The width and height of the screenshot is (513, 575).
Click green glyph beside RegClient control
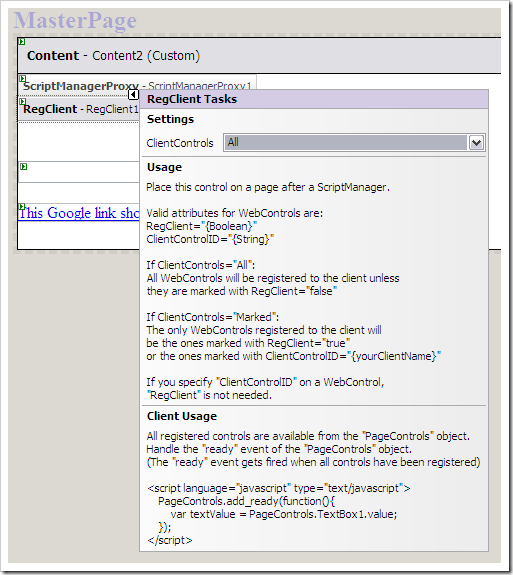(23, 102)
